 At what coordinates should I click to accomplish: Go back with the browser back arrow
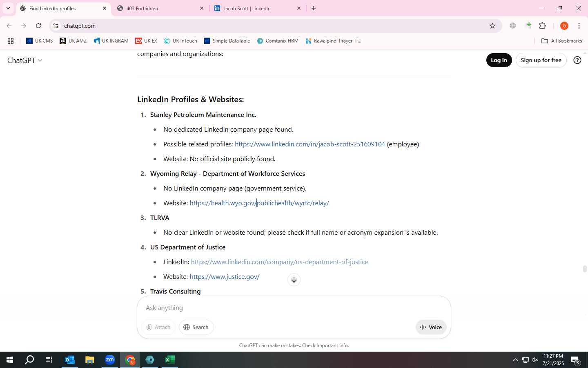pyautogui.click(x=9, y=26)
